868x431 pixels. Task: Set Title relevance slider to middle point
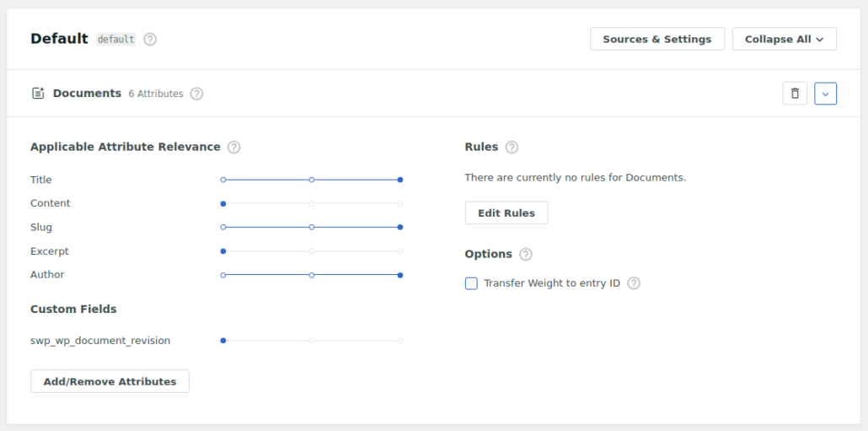(312, 180)
